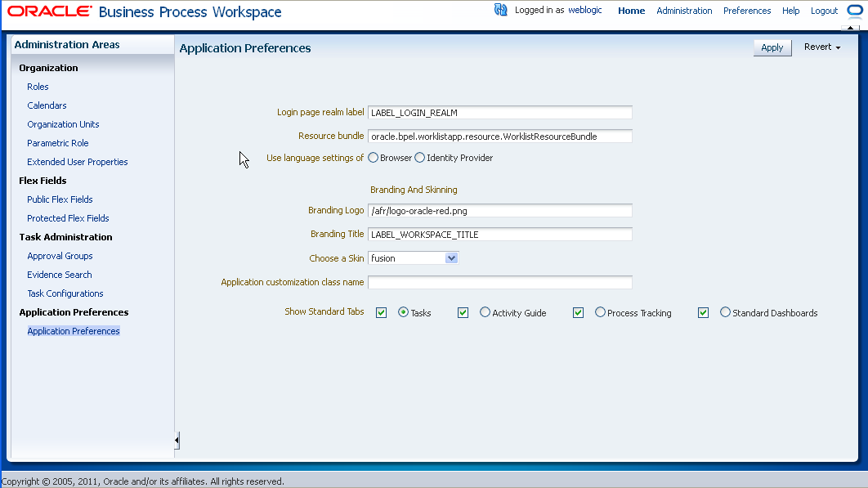Open Preferences in the top bar

click(747, 11)
